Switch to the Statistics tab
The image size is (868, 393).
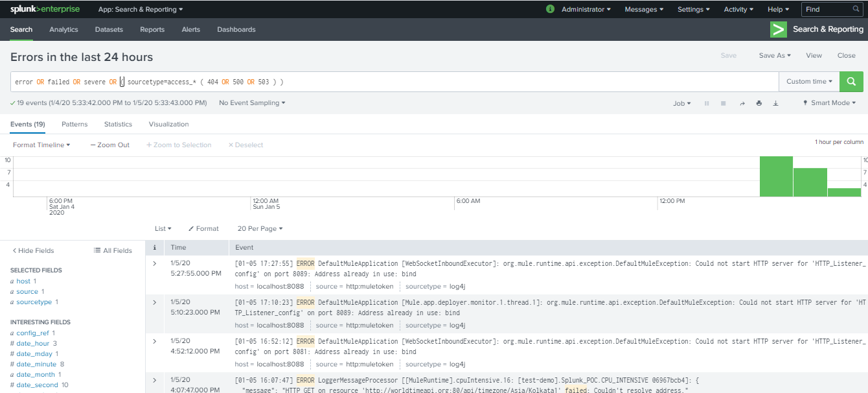(118, 124)
